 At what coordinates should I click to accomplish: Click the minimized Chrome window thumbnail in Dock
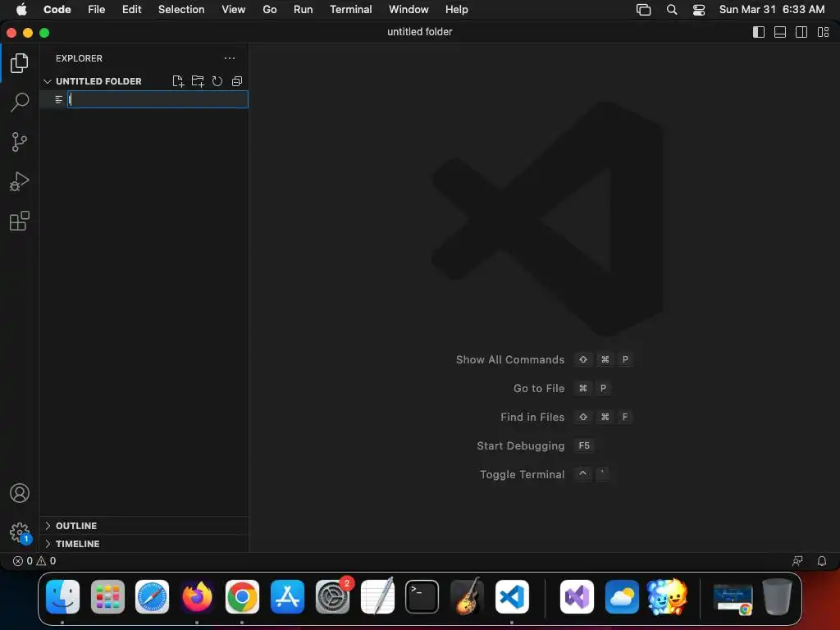pos(733,598)
